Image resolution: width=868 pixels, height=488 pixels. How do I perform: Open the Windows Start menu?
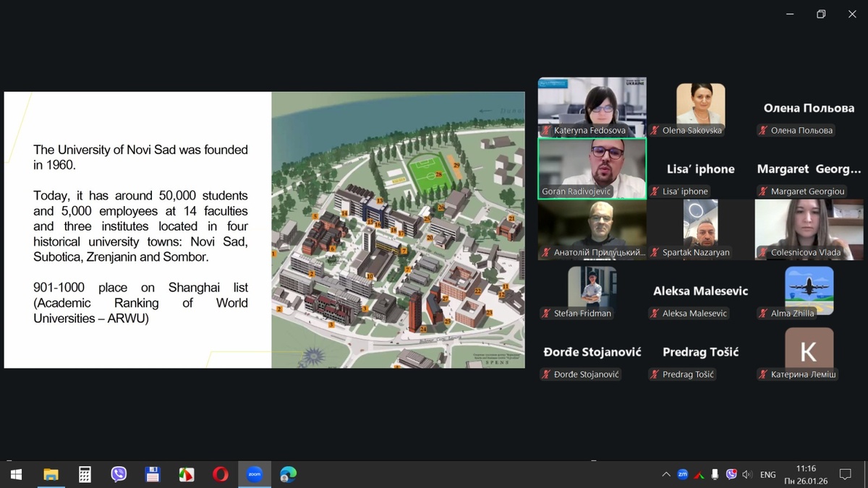coord(16,474)
